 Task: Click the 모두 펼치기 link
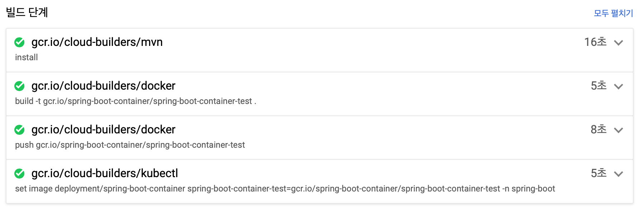(613, 13)
